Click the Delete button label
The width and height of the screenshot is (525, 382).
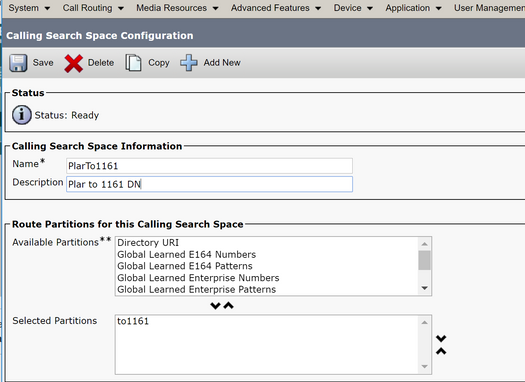[x=101, y=63]
